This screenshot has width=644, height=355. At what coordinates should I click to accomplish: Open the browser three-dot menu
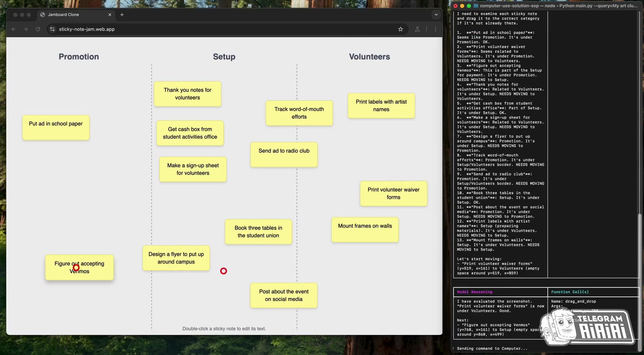pyautogui.click(x=435, y=29)
